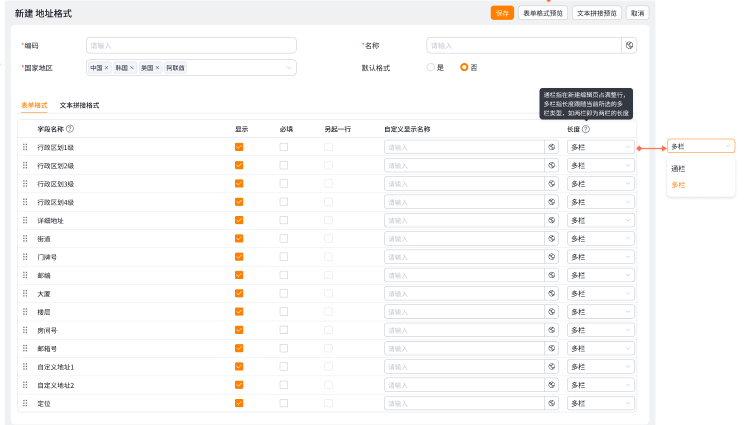Click the globe icon in 名称 field
746x425 pixels.
pos(629,45)
